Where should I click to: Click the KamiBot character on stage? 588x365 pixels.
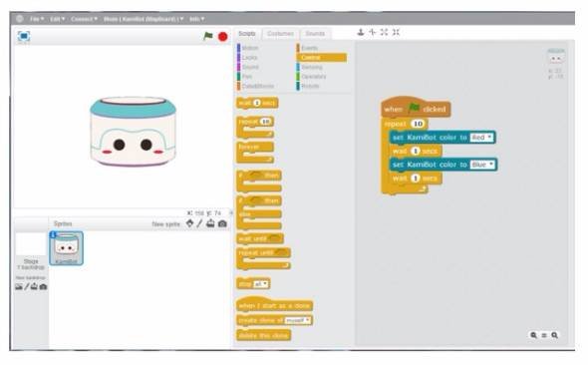click(x=133, y=132)
